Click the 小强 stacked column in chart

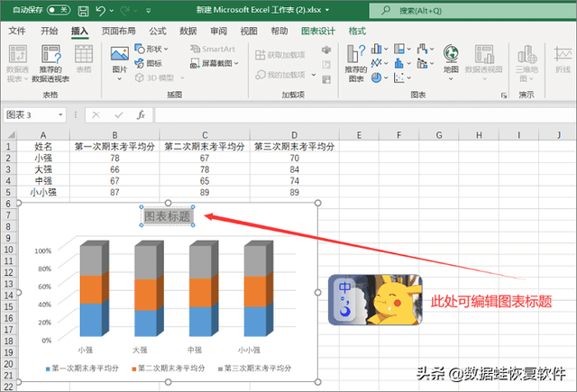click(x=94, y=288)
